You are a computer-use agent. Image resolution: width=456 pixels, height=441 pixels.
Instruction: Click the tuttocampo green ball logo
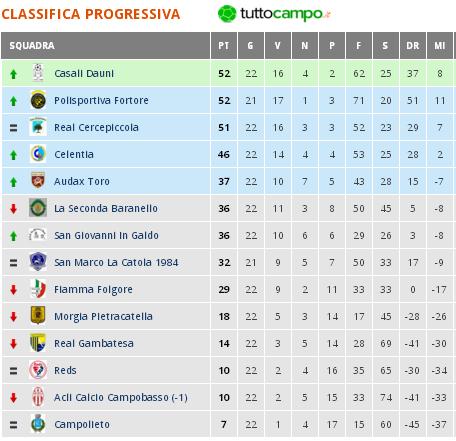(x=227, y=14)
